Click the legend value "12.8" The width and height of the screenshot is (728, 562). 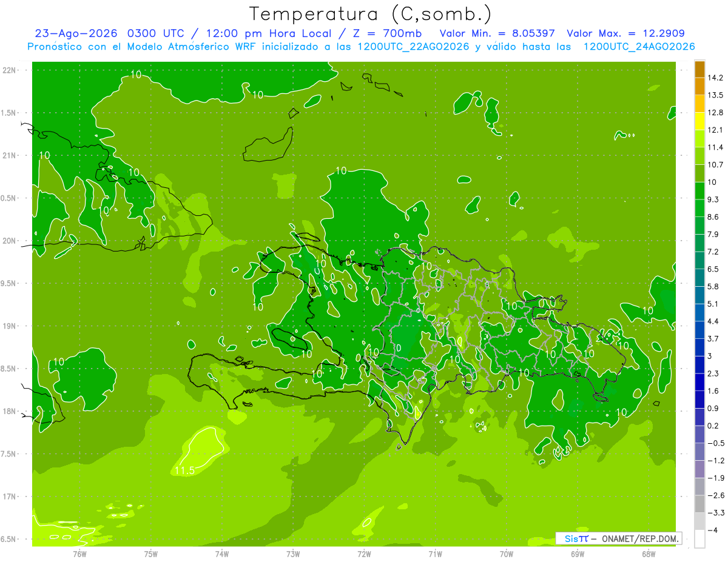point(715,112)
